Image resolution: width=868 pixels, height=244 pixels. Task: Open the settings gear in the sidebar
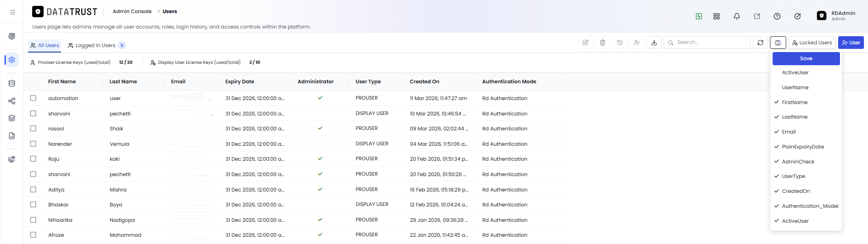12,60
